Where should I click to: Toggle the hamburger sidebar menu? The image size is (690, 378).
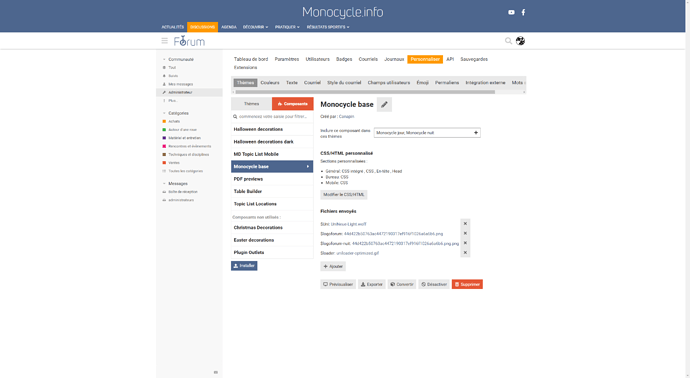tap(165, 41)
